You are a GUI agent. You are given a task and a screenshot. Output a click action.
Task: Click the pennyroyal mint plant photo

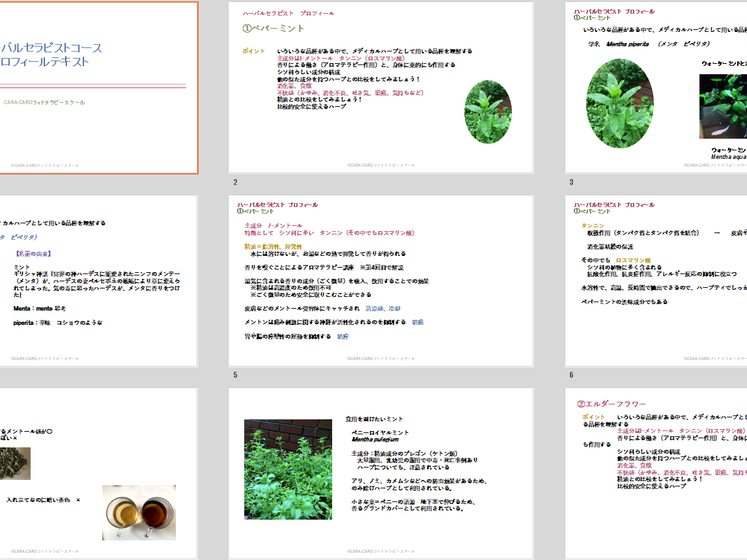(288, 469)
